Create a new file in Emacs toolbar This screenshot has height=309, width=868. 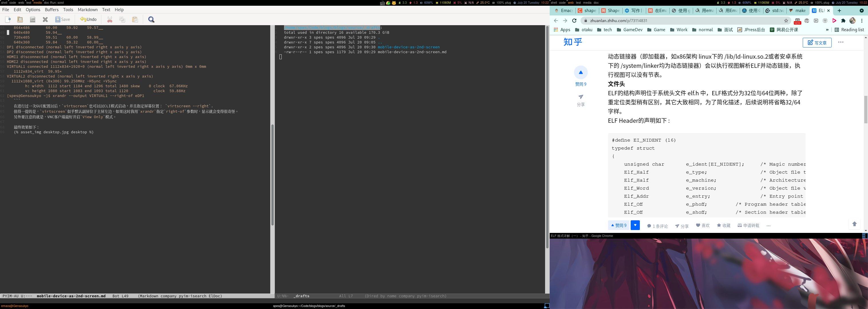pyautogui.click(x=7, y=19)
